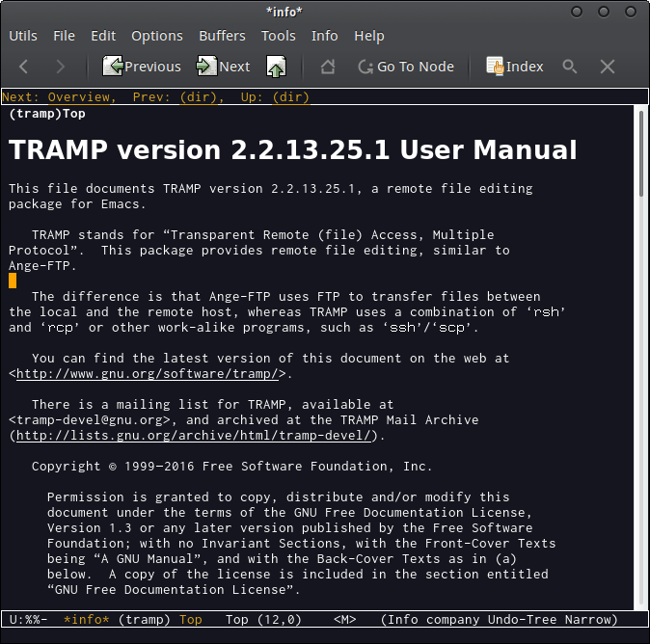Open the Index lookup
Screen dimensions: 650x644
[514, 67]
